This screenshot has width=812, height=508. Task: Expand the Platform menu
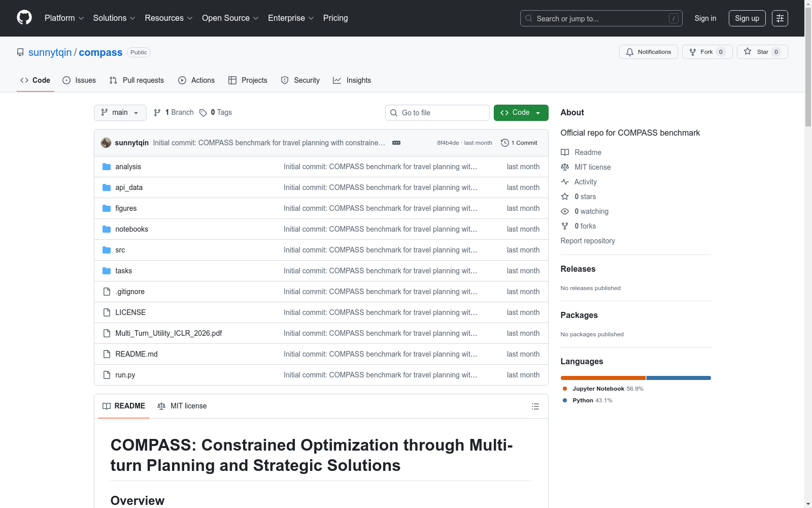64,18
